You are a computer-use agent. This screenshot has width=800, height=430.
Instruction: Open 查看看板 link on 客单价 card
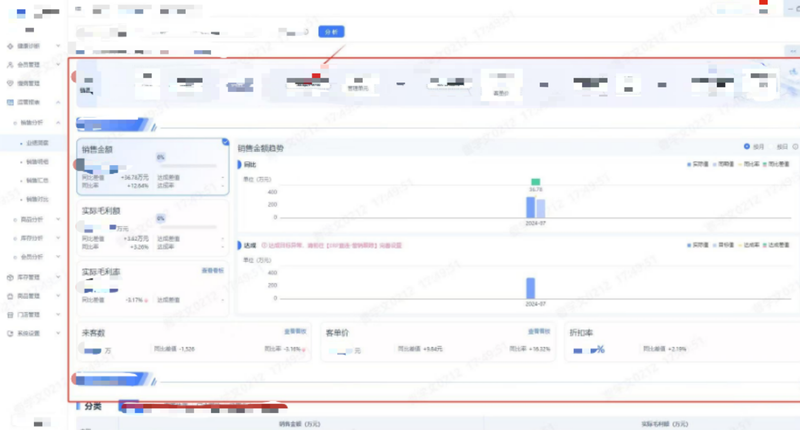[x=539, y=332]
